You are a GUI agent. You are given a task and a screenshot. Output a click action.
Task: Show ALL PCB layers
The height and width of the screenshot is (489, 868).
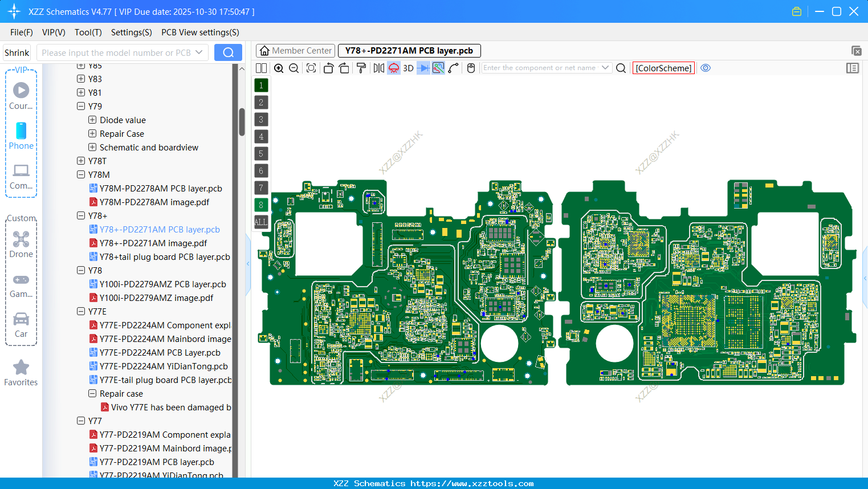261,222
